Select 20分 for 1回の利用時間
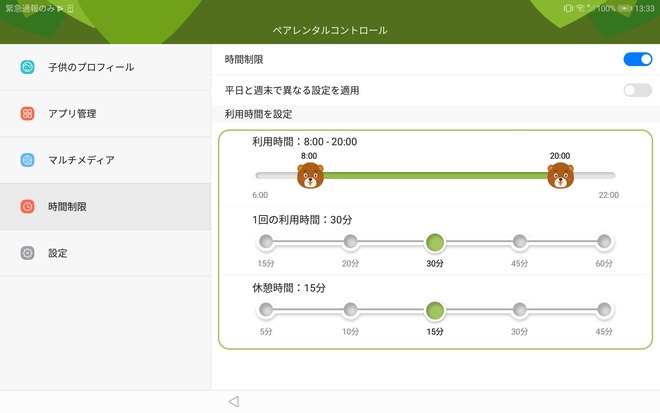Viewport: 660px width, 413px height. coord(350,242)
